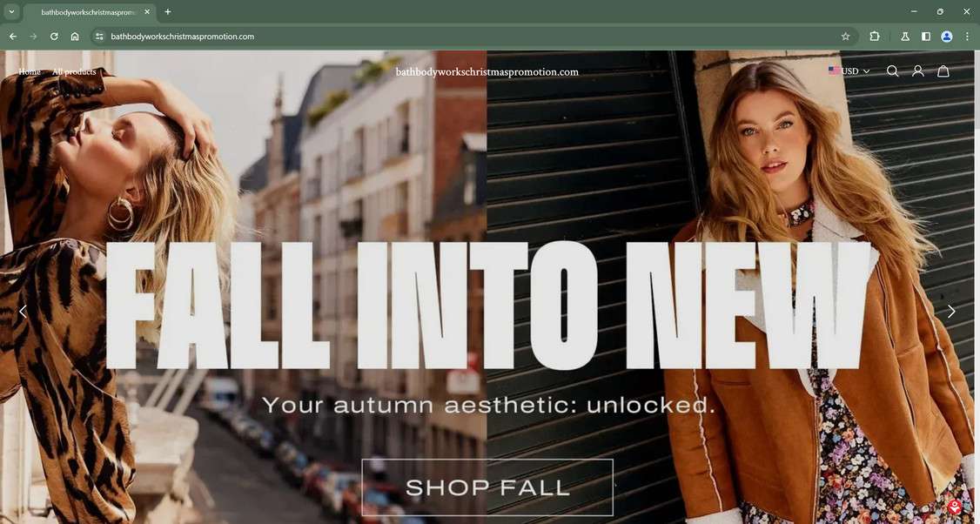Advance to next slide with right arrow
The height and width of the screenshot is (524, 980).
pos(951,312)
